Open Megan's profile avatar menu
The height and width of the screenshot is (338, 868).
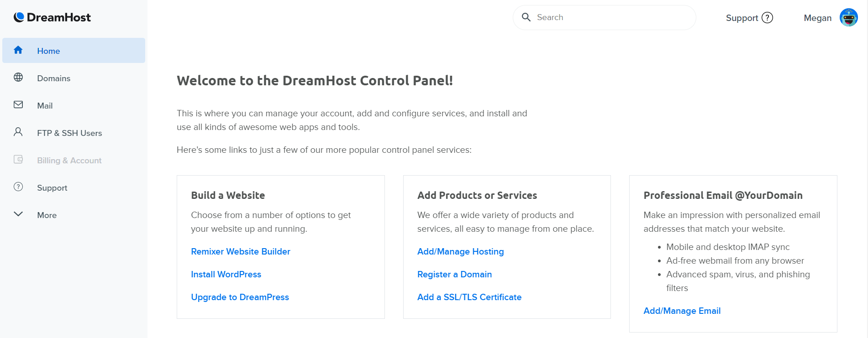(848, 18)
